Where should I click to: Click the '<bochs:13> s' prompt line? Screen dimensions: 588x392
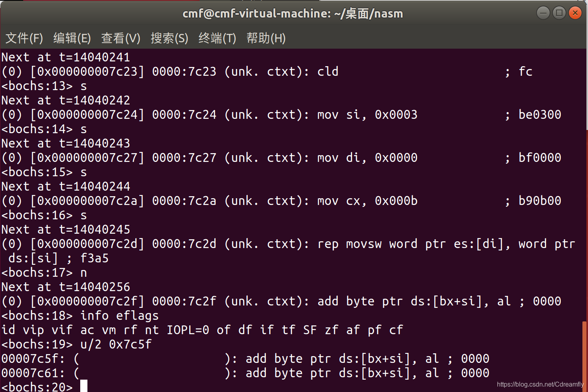44,86
